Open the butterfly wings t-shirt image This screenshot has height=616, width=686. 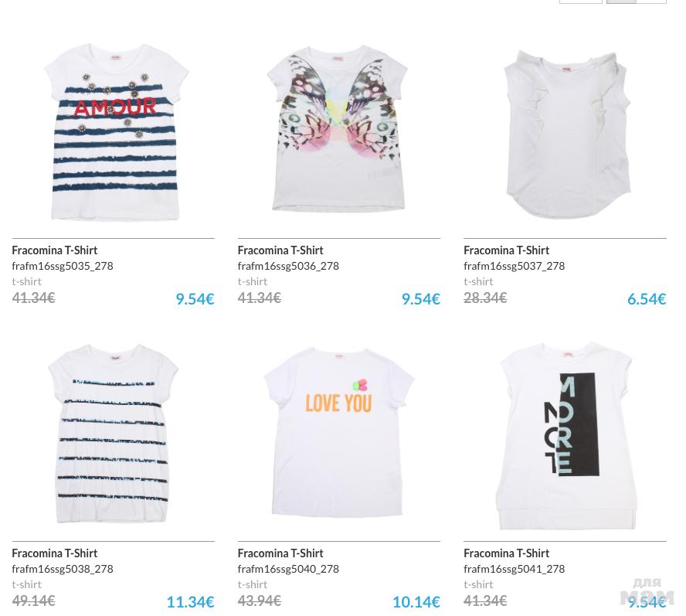pos(338,128)
